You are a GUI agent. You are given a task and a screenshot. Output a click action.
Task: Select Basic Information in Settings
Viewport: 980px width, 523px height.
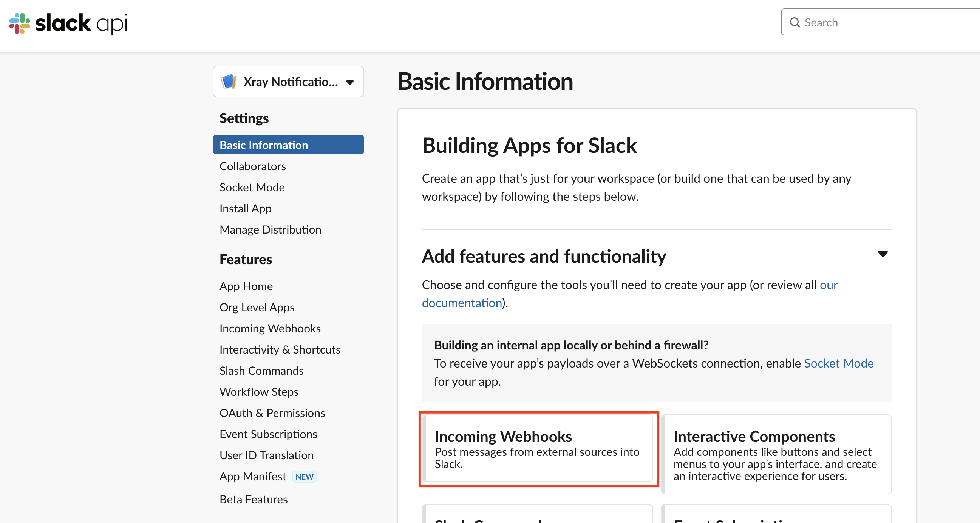pyautogui.click(x=288, y=145)
